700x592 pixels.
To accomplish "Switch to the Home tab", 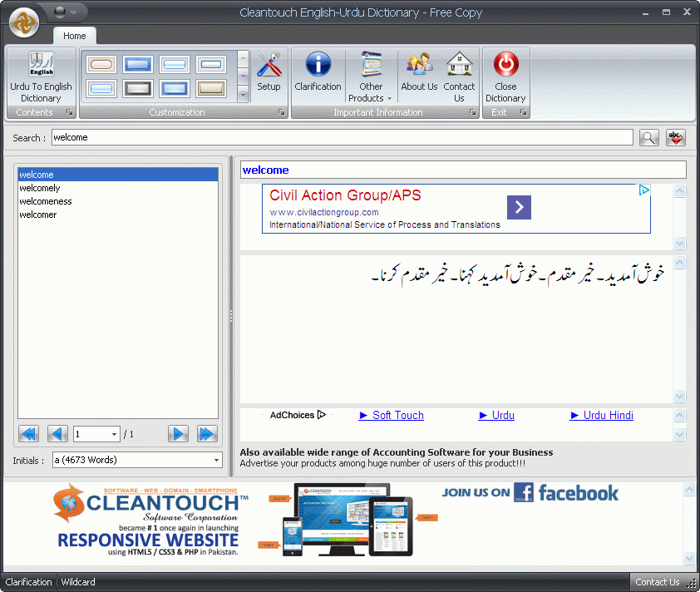I will coord(74,36).
